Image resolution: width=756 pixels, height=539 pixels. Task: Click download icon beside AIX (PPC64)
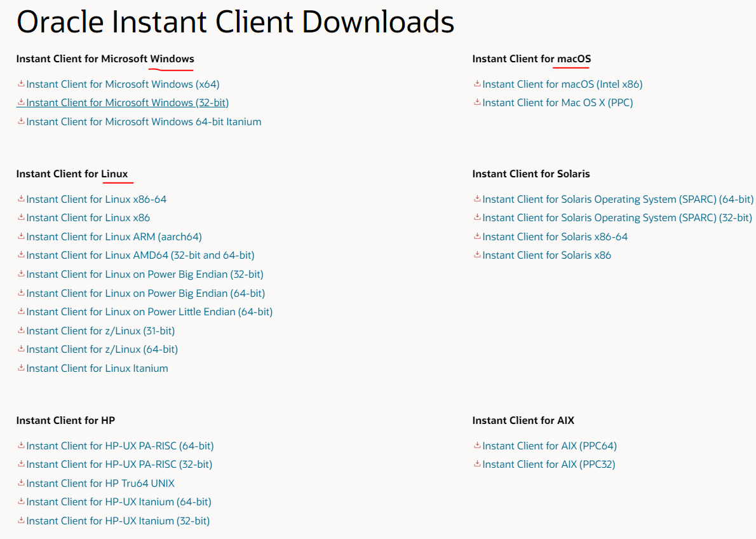[x=477, y=445]
